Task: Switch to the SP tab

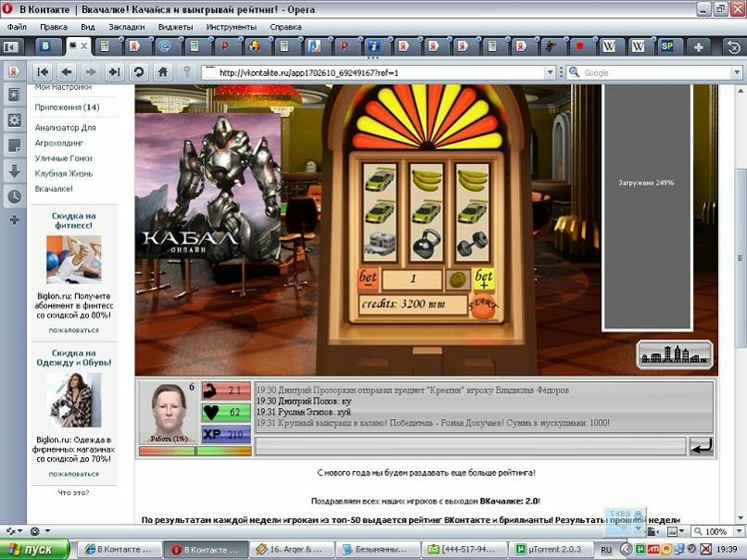Action: pyautogui.click(x=667, y=46)
